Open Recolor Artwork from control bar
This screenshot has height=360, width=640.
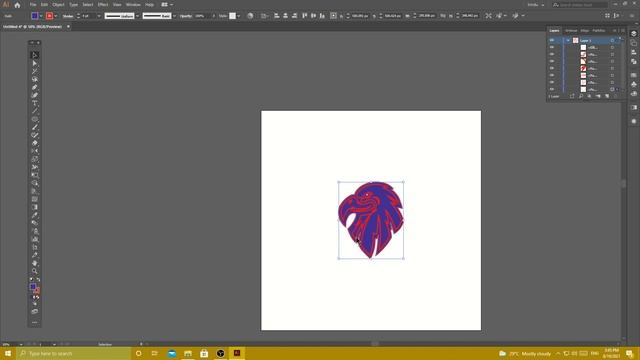pyautogui.click(x=250, y=16)
